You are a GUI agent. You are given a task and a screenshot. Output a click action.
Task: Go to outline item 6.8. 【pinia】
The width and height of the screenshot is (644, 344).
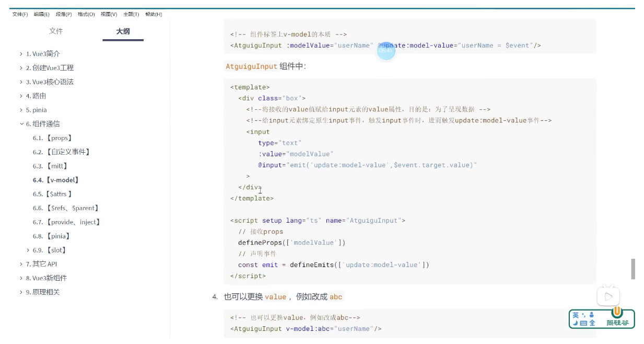52,236
